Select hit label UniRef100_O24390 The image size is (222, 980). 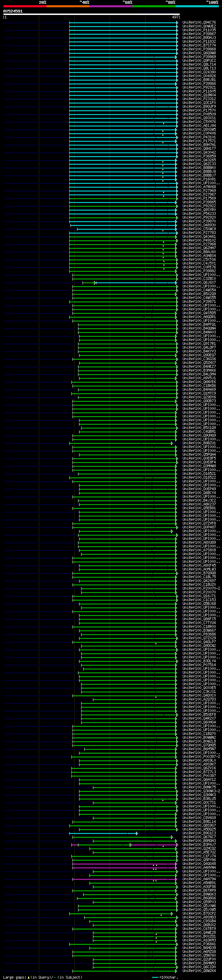199,72
